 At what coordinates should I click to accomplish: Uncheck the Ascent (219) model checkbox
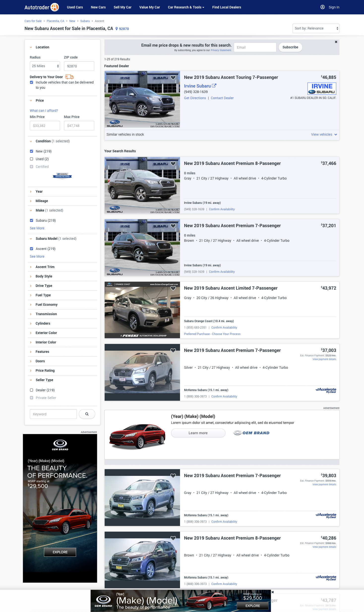[x=31, y=249]
